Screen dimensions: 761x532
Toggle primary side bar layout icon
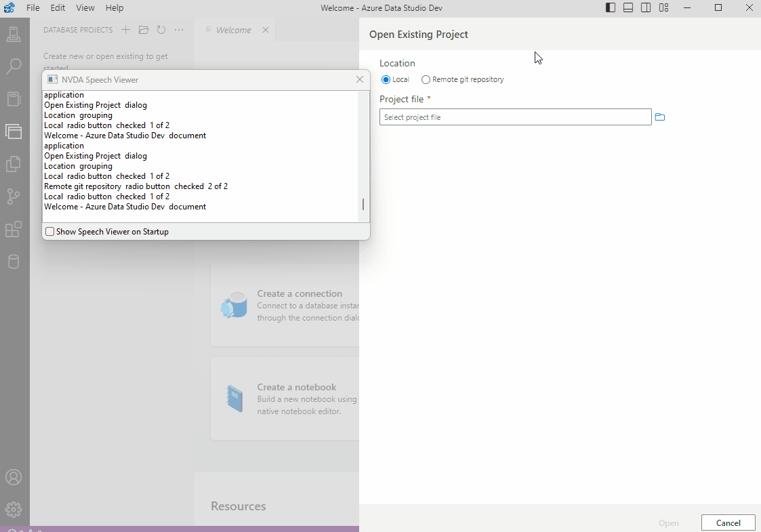tap(611, 7)
